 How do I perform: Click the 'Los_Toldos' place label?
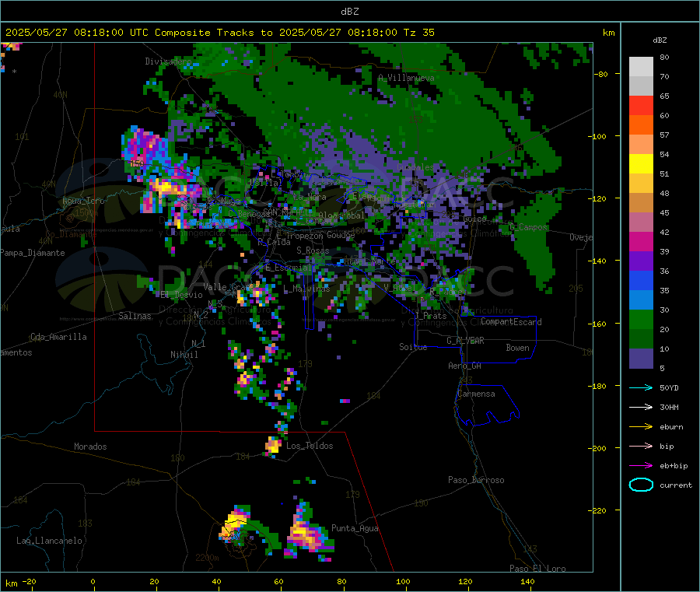click(x=310, y=446)
